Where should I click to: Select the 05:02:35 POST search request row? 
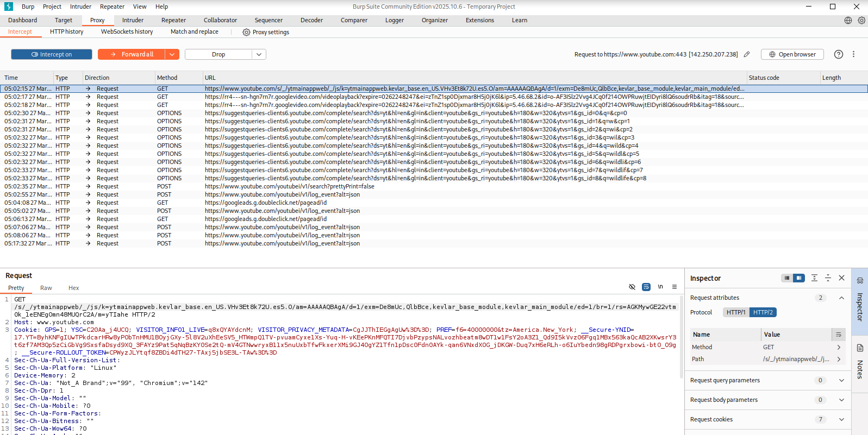434,186
